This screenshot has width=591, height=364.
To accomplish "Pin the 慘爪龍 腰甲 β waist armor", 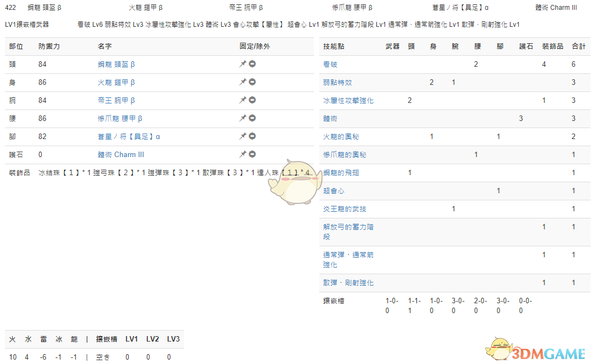I will [x=243, y=118].
